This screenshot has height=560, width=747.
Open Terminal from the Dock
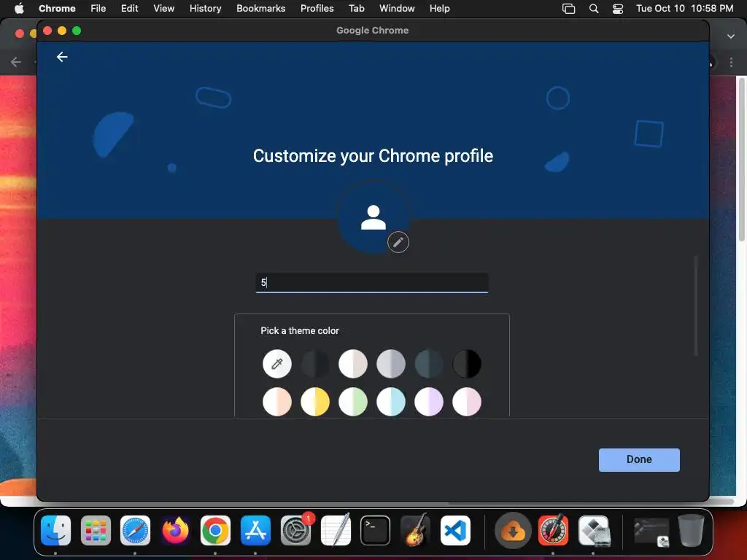click(376, 531)
